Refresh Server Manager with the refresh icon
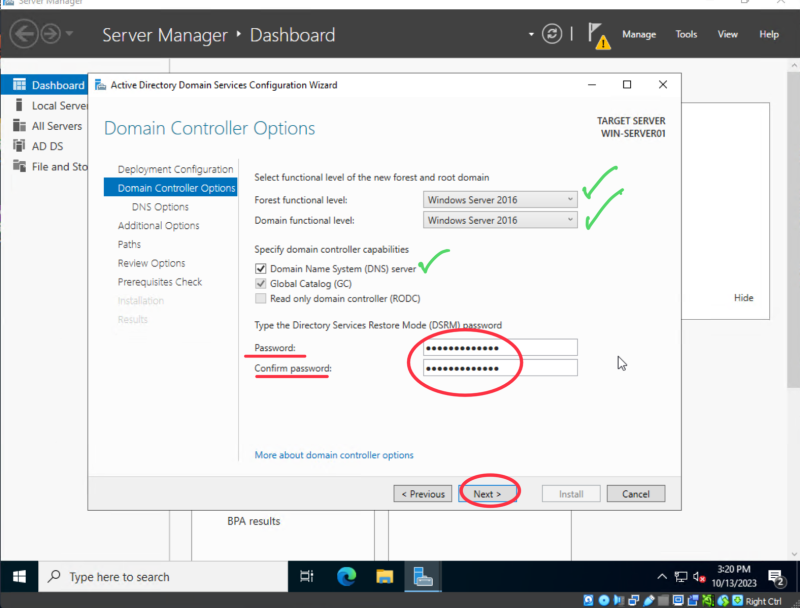This screenshot has width=800, height=608. [552, 33]
